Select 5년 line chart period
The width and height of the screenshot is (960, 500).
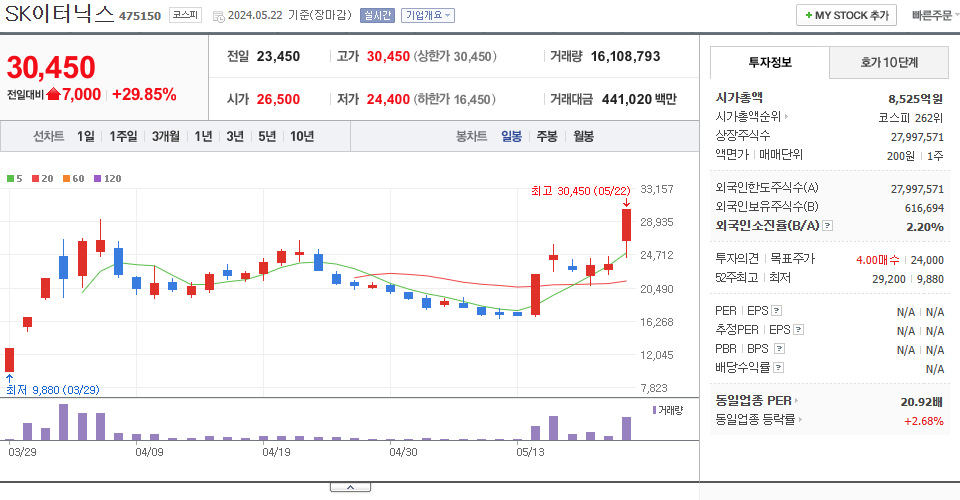tap(267, 136)
